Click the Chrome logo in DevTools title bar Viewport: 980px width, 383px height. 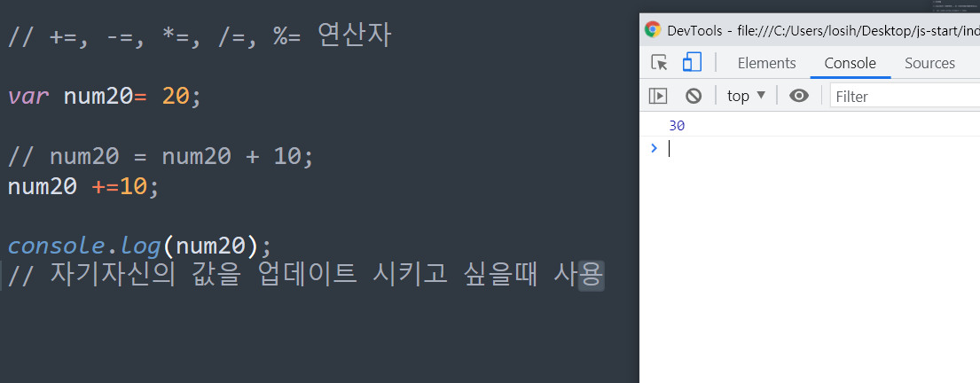pos(653,29)
